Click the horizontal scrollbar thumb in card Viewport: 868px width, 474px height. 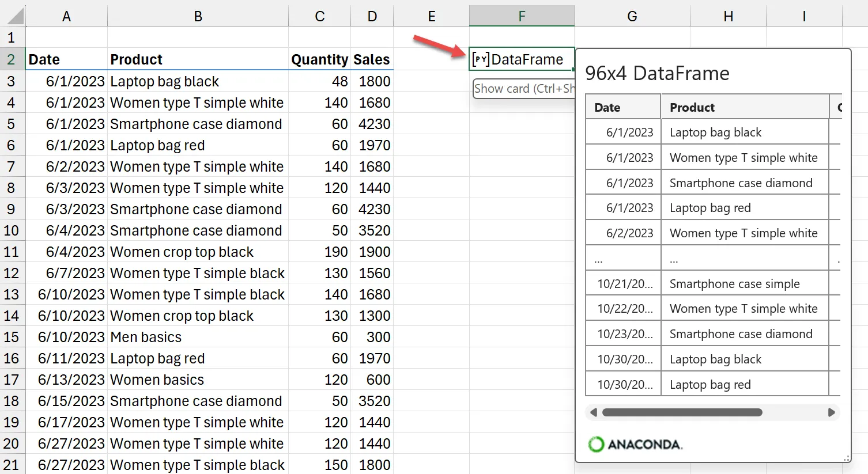tap(682, 412)
